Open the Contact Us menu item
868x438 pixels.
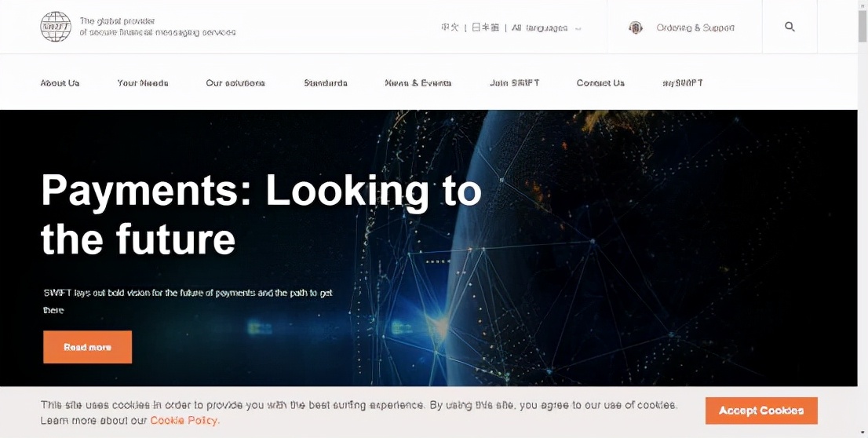click(600, 83)
